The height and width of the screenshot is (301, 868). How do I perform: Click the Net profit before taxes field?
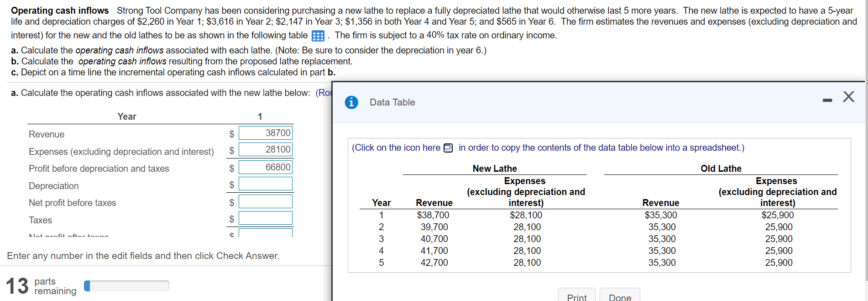click(265, 201)
